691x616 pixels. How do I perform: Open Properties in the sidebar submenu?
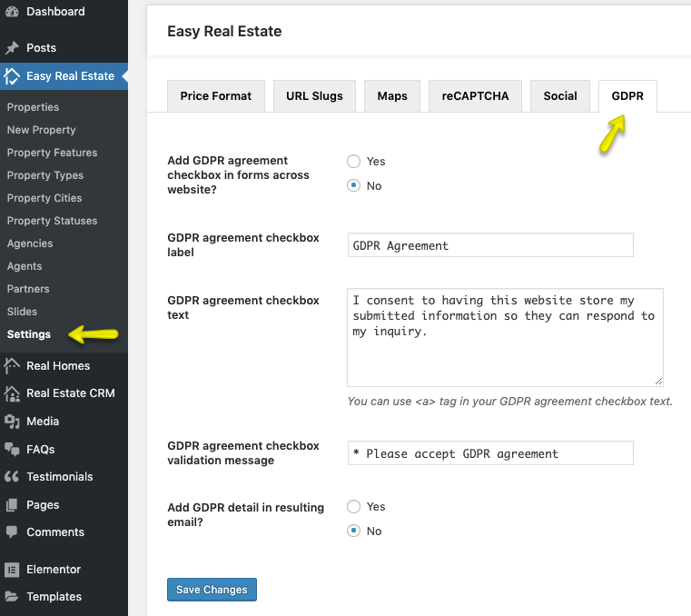(33, 107)
